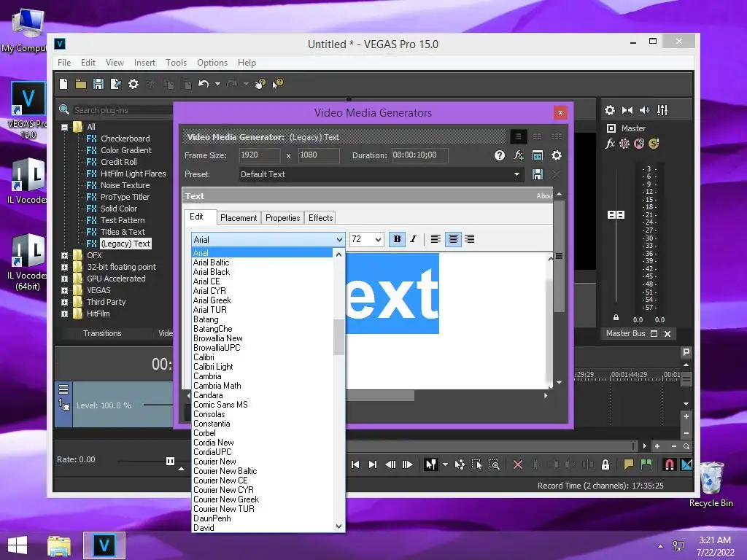Select the Checkerboard generator
Image resolution: width=747 pixels, height=560 pixels.
(125, 139)
